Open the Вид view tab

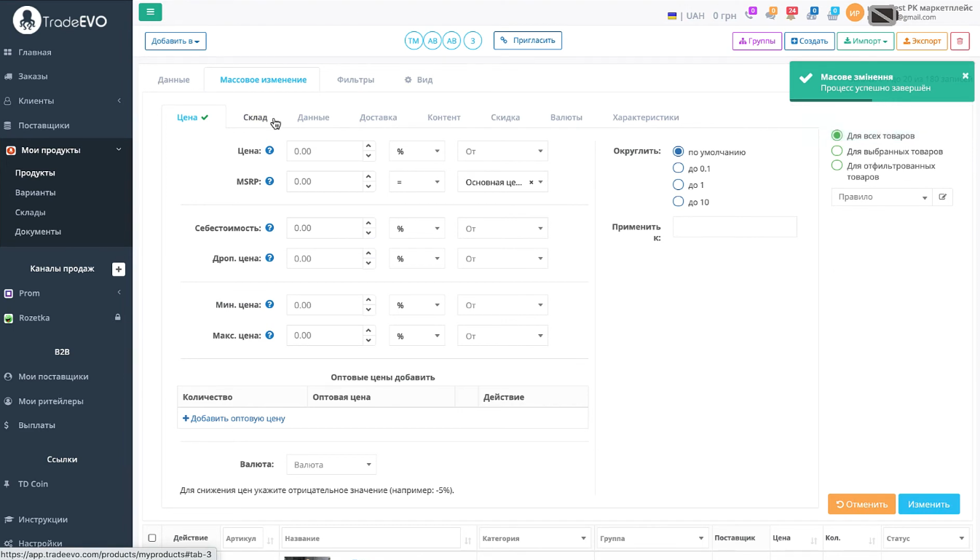click(419, 79)
